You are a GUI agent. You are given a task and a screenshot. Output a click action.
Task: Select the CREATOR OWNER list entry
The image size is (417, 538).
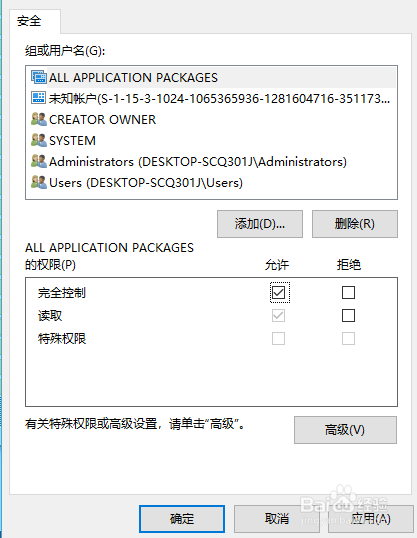(211, 119)
